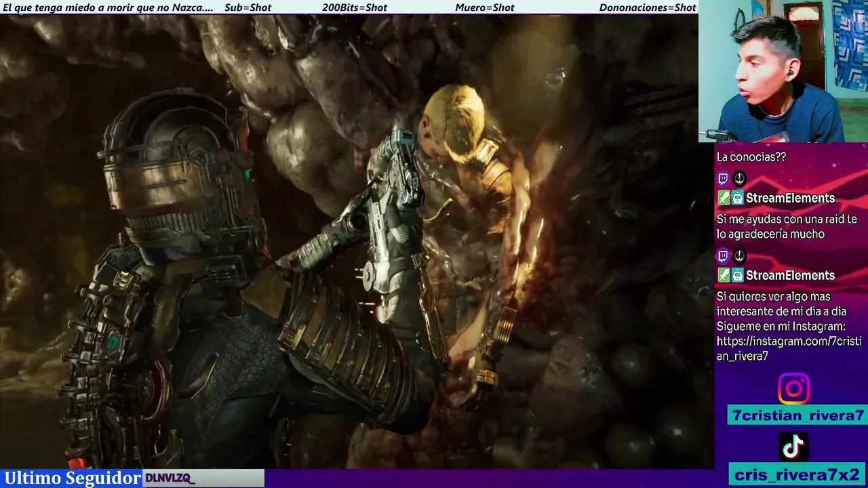
Task: Click the "Muero=Shot" banner text
Action: click(485, 7)
